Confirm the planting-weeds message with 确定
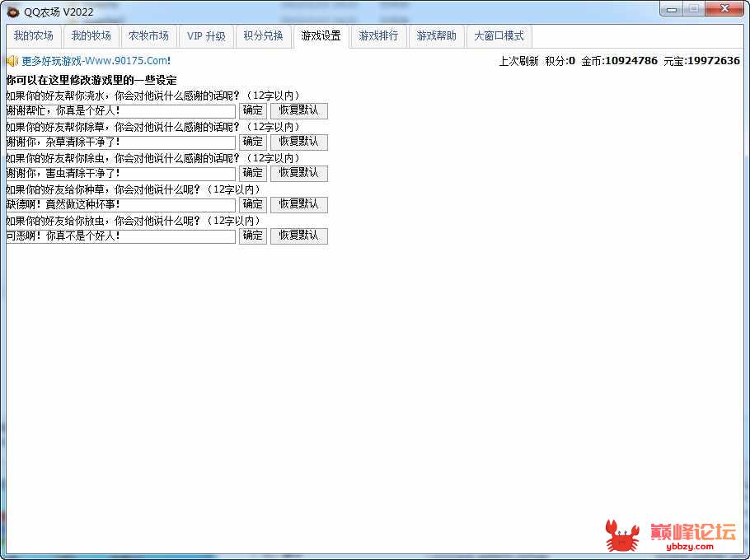The height and width of the screenshot is (560, 750). pyautogui.click(x=252, y=204)
